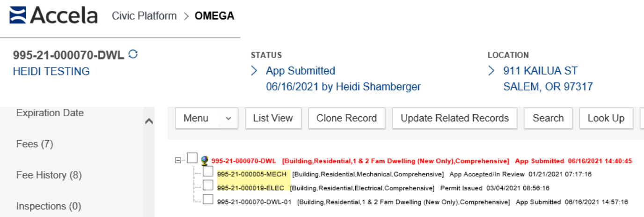Go to Fee History (8)
644x217 pixels.
click(49, 175)
